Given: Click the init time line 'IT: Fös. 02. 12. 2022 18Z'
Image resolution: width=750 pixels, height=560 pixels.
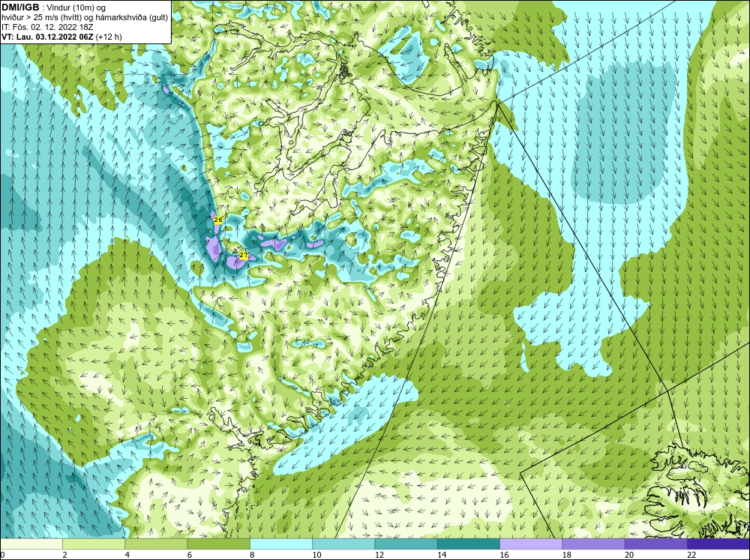Looking at the screenshot, I should [x=47, y=27].
